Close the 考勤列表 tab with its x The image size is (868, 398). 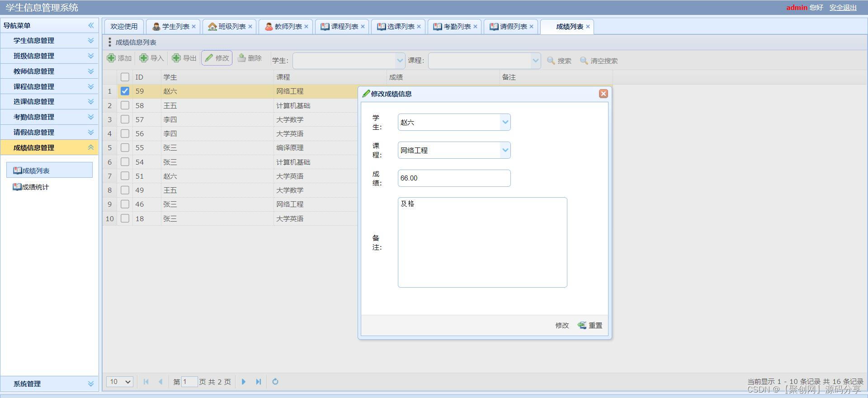tap(475, 27)
